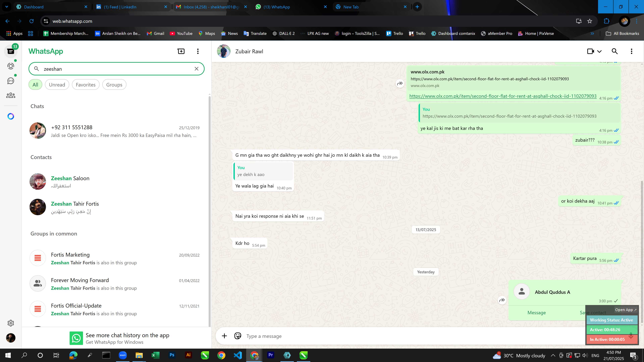Go back to previous page
The width and height of the screenshot is (644, 362).
[8, 21]
